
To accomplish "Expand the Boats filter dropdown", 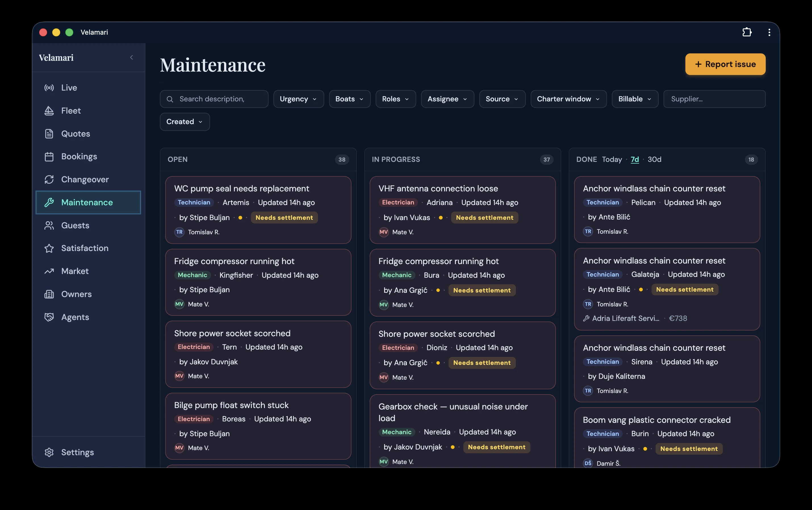I will click(x=349, y=99).
